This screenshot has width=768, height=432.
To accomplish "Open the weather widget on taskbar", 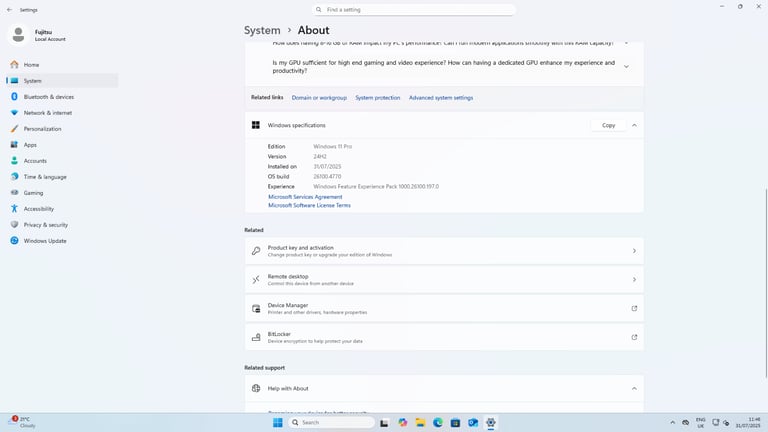I will (23, 423).
